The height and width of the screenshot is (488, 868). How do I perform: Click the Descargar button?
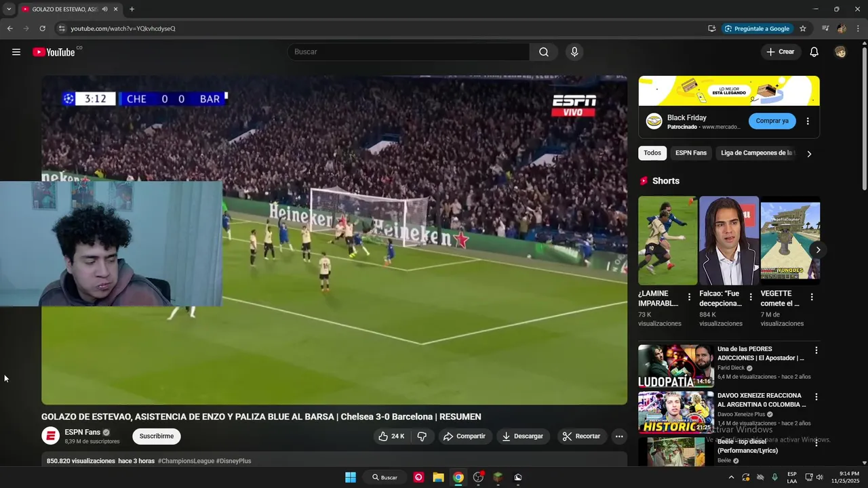point(523,436)
